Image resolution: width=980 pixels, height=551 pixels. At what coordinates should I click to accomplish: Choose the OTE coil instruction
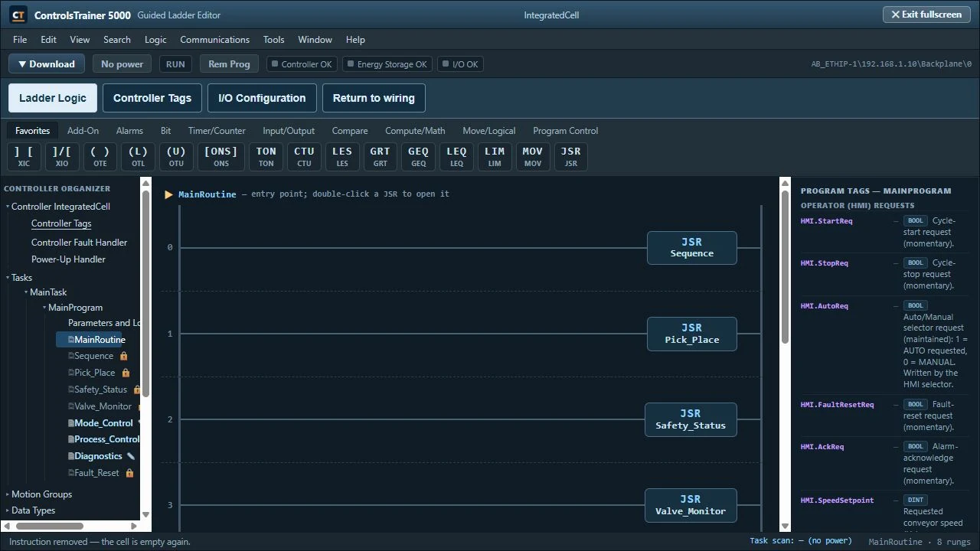[x=100, y=156]
